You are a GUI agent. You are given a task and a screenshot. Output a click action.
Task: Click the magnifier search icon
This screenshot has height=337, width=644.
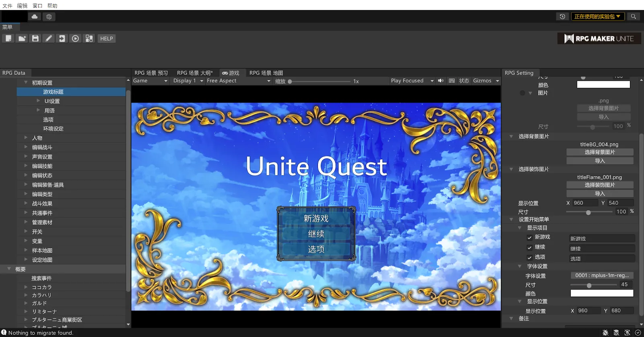(634, 16)
